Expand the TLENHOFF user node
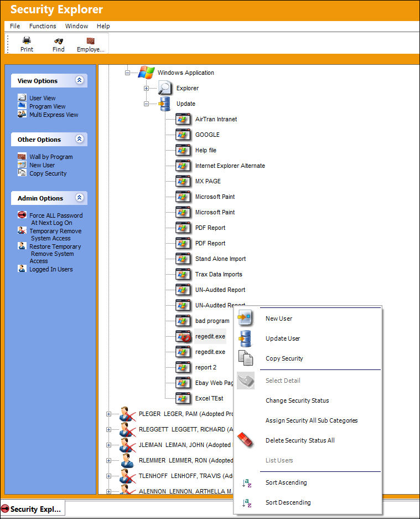The height and width of the screenshot is (519, 420). click(x=108, y=476)
